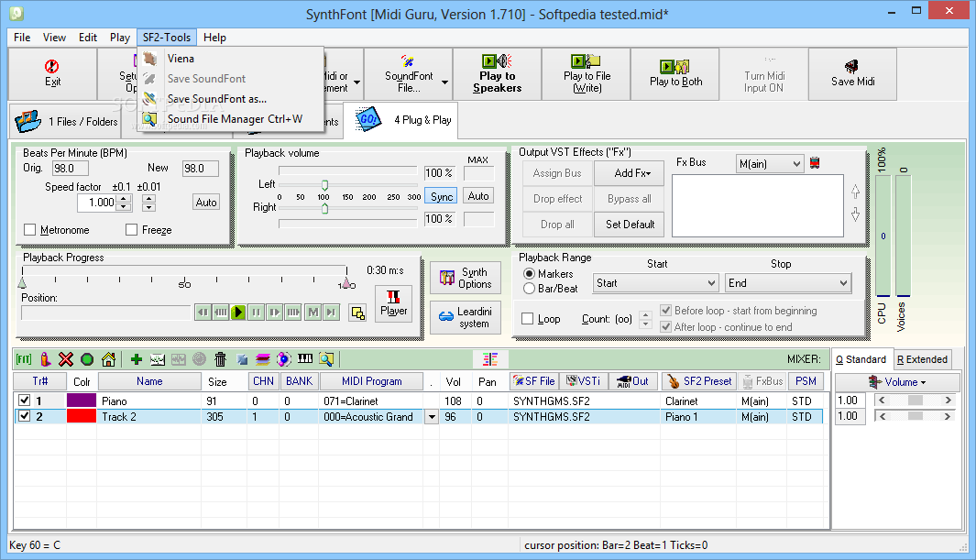Click Play to File (Write) button
The width and height of the screenshot is (976, 560).
[x=587, y=74]
